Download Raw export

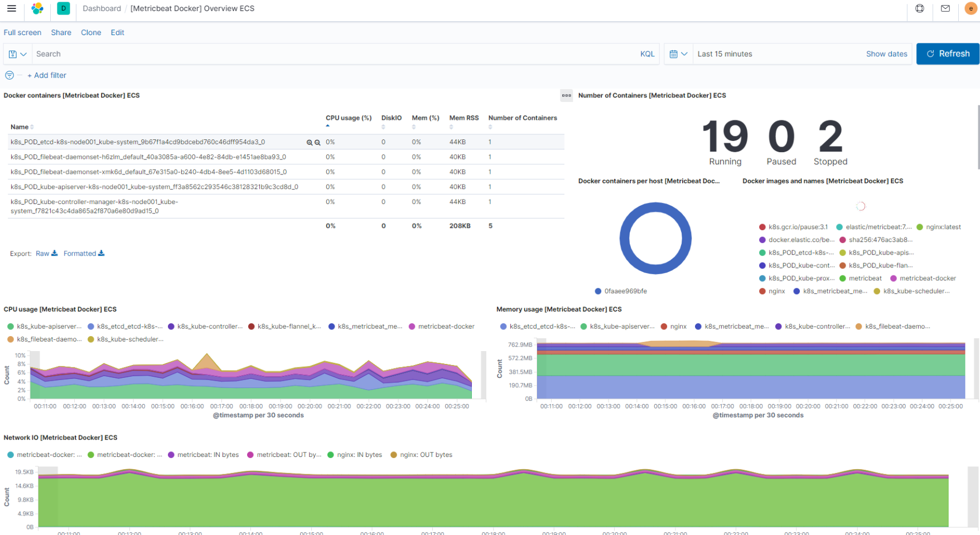pos(46,254)
